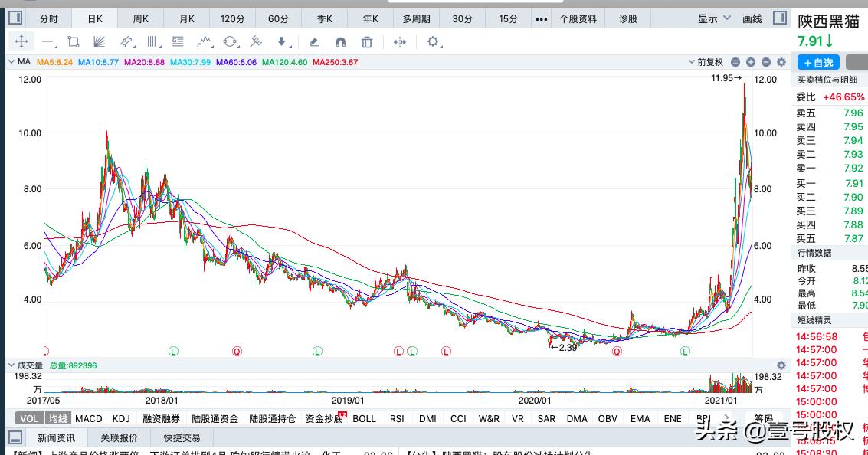The width and height of the screenshot is (868, 455).
Task: Open the 前复权 price adjustment dropdown
Action: coord(708,62)
